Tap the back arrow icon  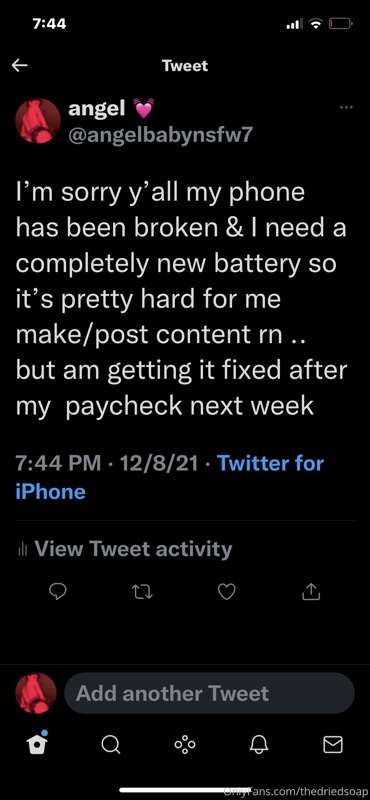[x=19, y=65]
